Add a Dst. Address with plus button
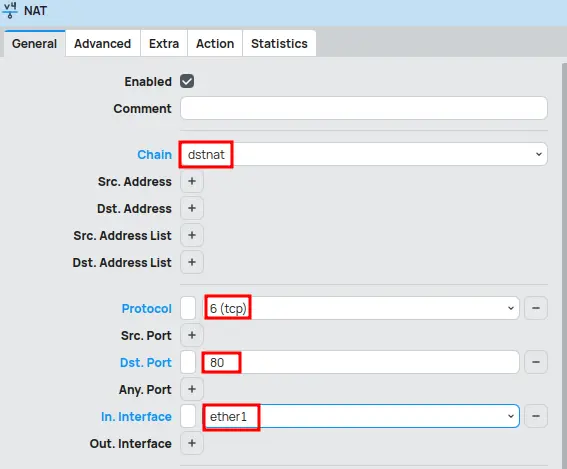 click(x=192, y=208)
